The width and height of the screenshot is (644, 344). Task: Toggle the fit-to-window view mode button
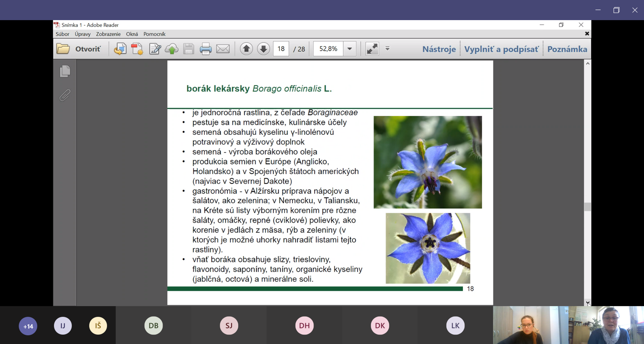pos(372,49)
